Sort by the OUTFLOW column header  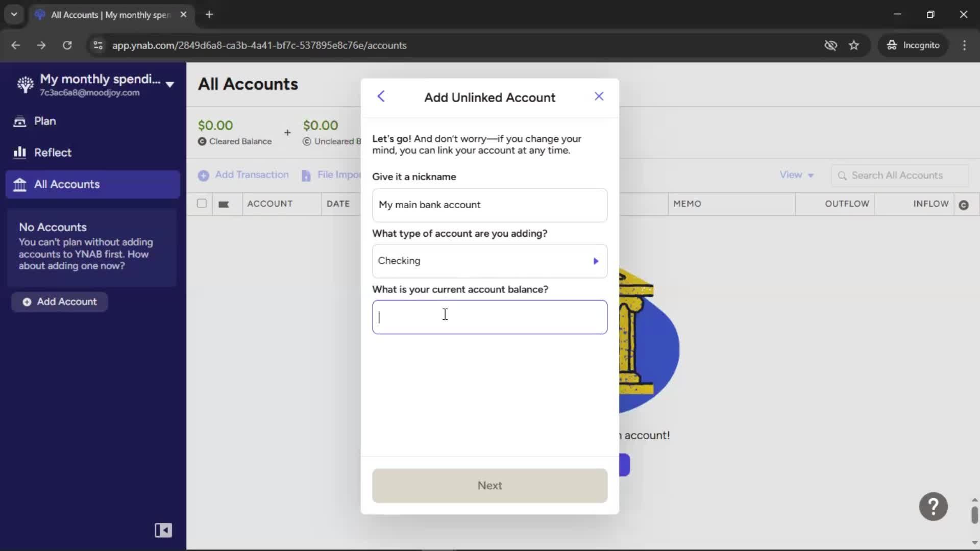[847, 204]
